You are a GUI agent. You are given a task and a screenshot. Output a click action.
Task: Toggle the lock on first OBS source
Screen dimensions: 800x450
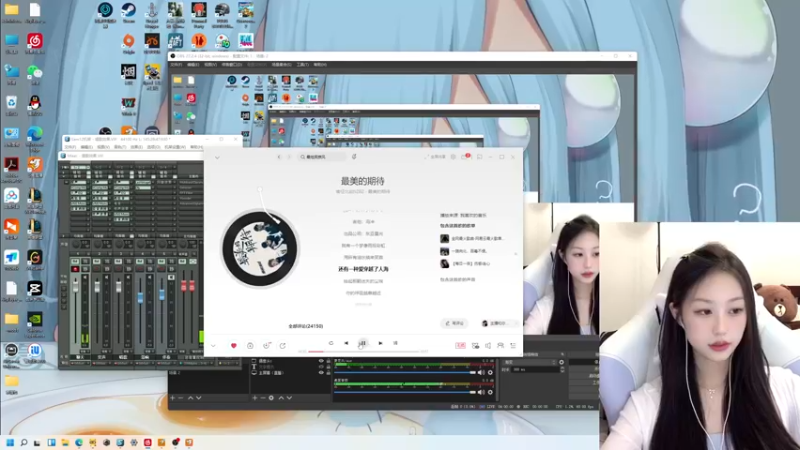(328, 361)
